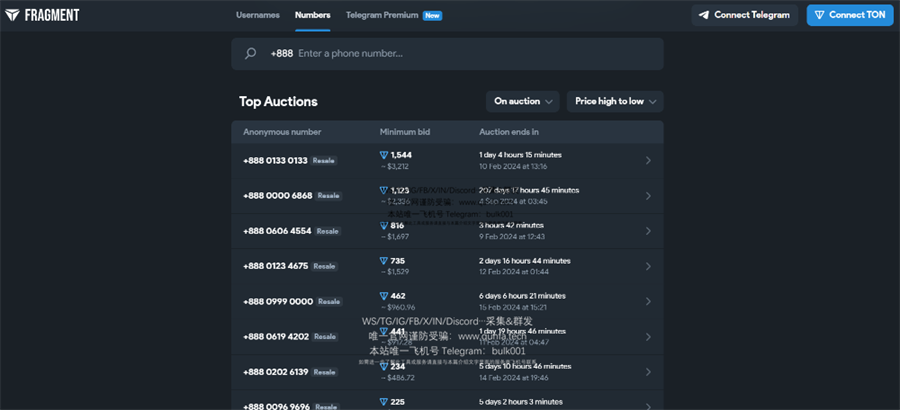
Task: Select number +888 0619 4202
Action: (276, 336)
